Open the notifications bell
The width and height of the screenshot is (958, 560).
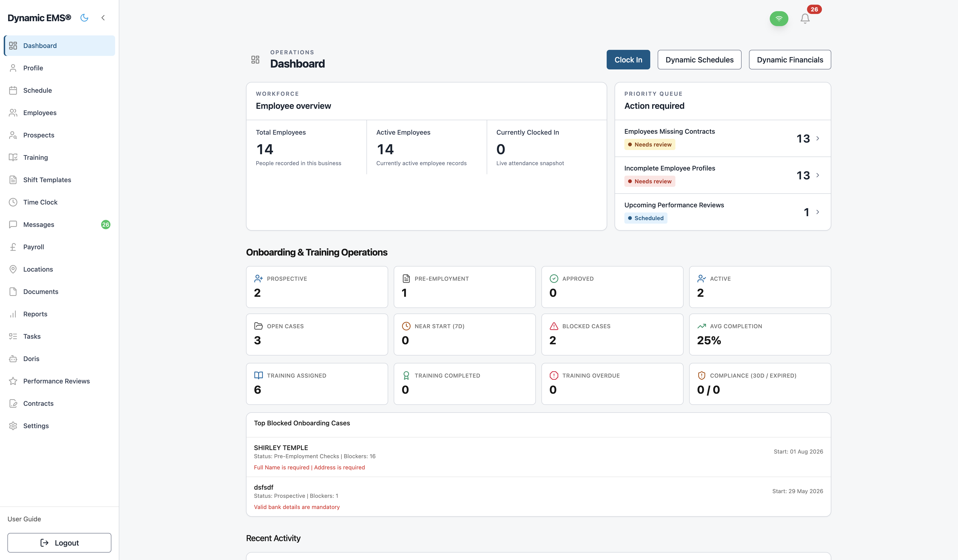click(x=805, y=19)
